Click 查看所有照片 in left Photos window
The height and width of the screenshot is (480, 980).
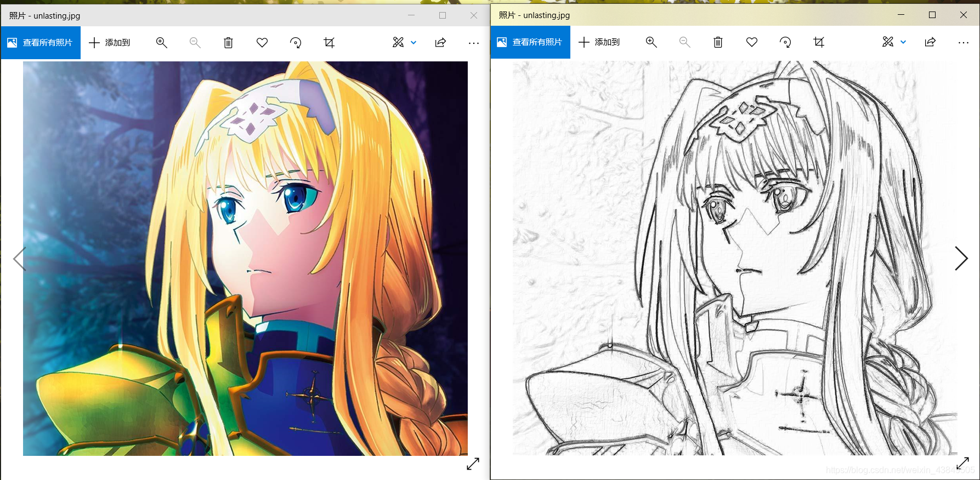[x=41, y=43]
